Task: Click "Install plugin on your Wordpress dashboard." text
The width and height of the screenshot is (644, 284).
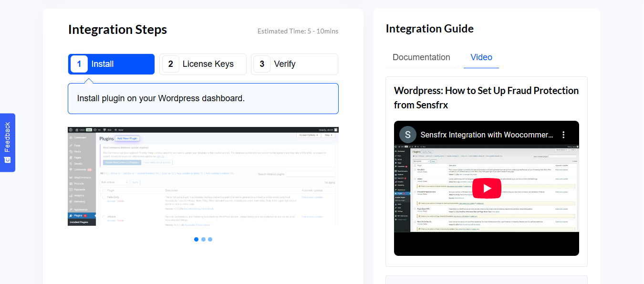Action: 161,98
